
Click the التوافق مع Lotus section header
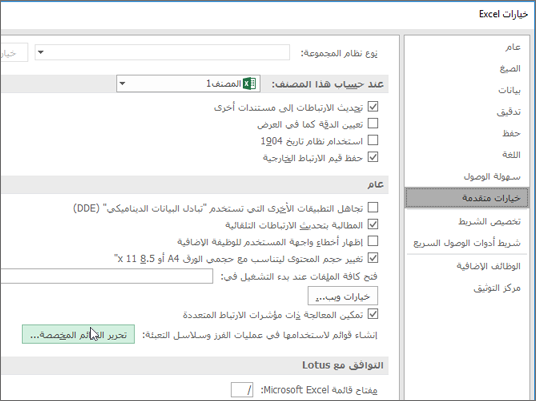point(343,365)
